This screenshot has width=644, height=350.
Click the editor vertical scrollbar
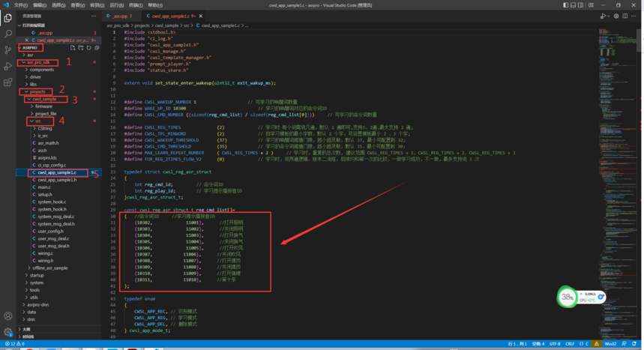(639, 40)
